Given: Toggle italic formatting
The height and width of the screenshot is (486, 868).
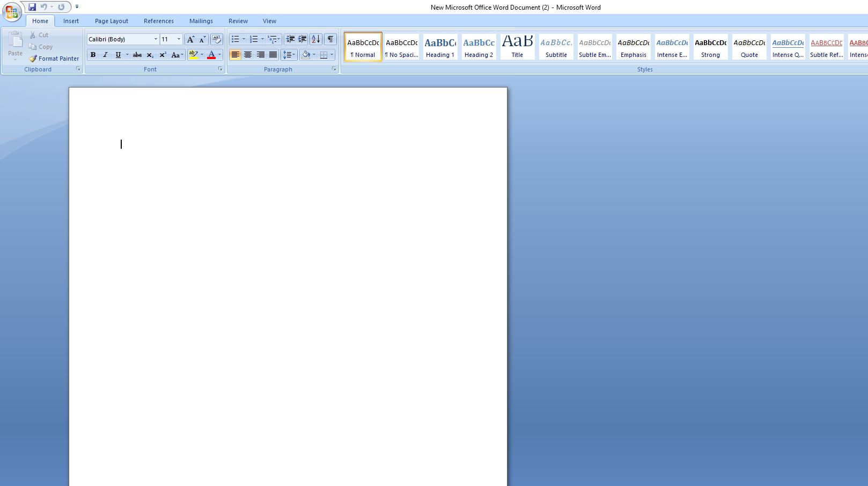Looking at the screenshot, I should point(105,55).
